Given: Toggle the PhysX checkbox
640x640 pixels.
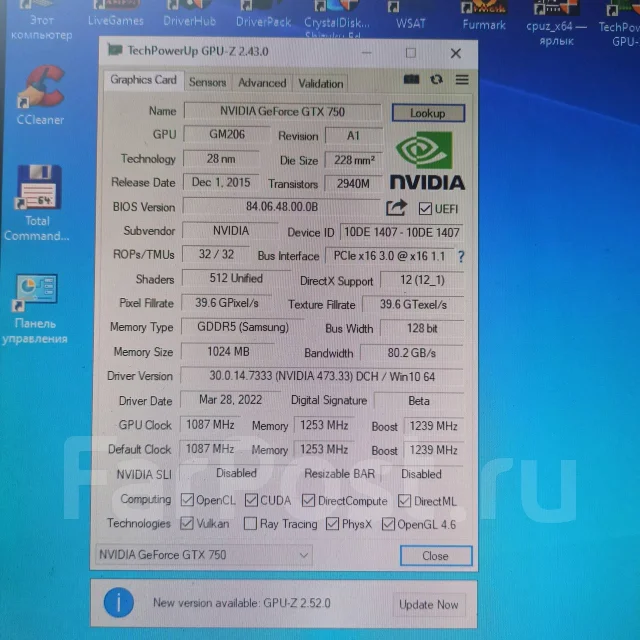Looking at the screenshot, I should [332, 524].
